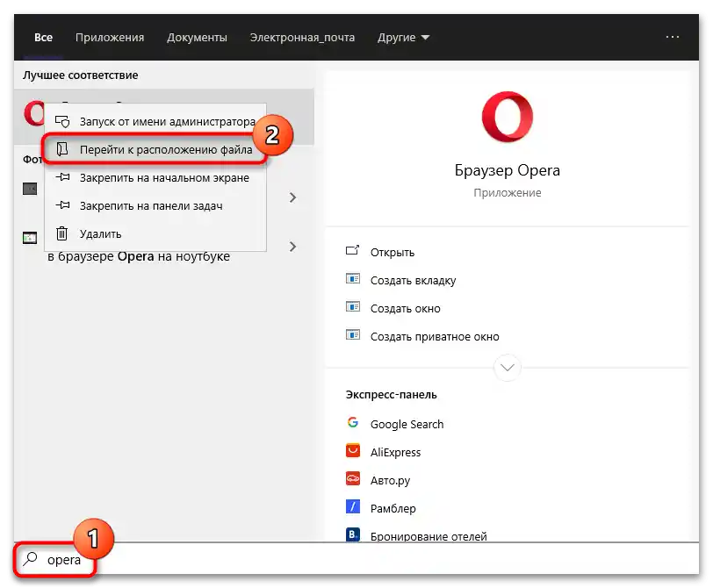Click Создать приватное окно
This screenshot has width=713, height=588.
click(435, 337)
